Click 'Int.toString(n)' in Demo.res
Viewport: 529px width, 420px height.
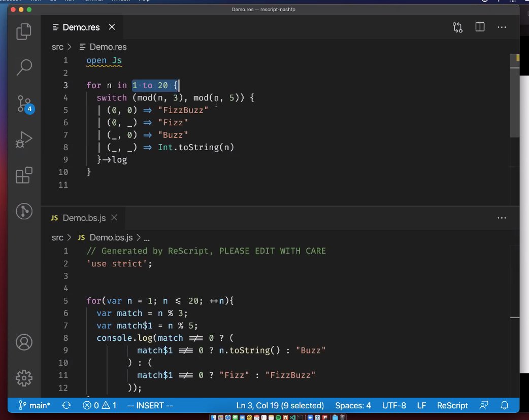(x=196, y=147)
